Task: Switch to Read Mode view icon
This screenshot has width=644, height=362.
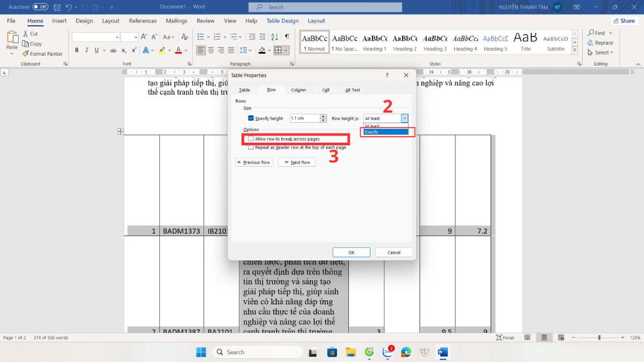Action: coord(528,337)
